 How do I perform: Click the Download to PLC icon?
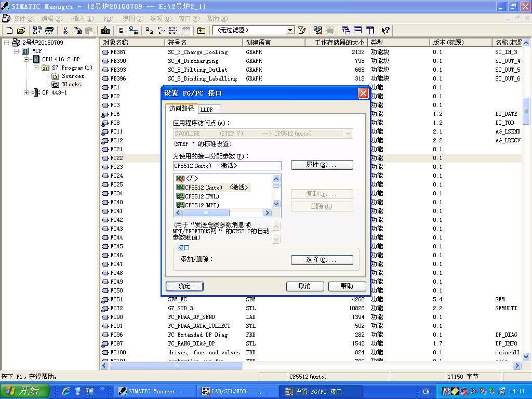pyautogui.click(x=105, y=31)
